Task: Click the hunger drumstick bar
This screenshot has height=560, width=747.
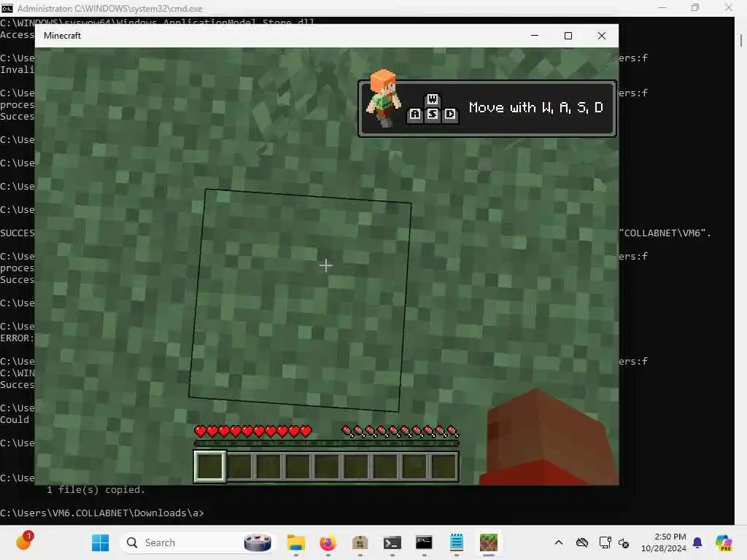Action: (x=400, y=432)
